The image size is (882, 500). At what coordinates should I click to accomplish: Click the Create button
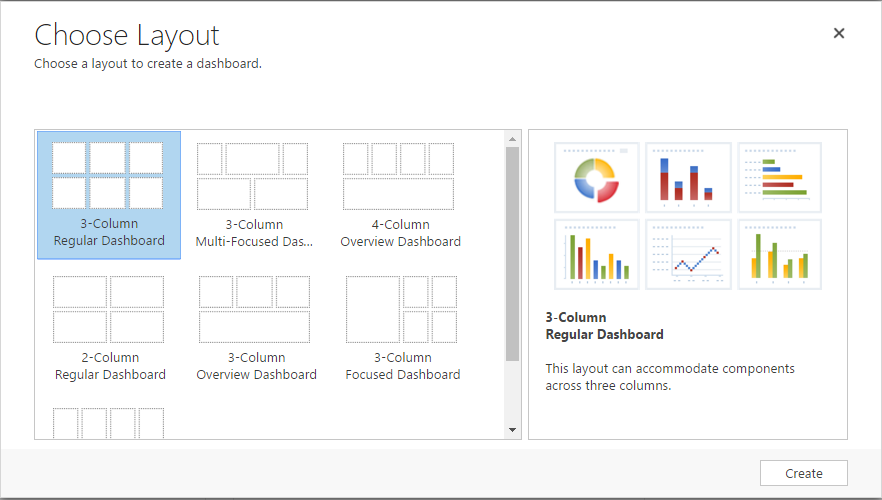[x=804, y=473]
